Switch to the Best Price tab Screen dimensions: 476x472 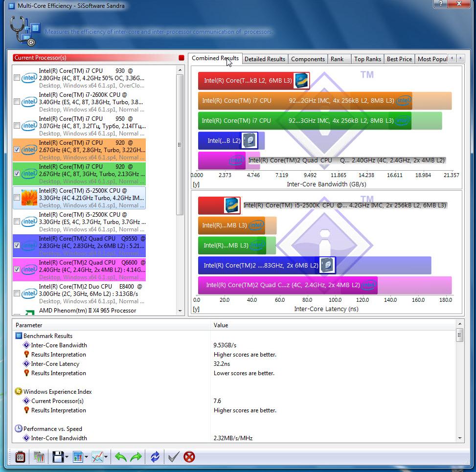click(x=399, y=59)
